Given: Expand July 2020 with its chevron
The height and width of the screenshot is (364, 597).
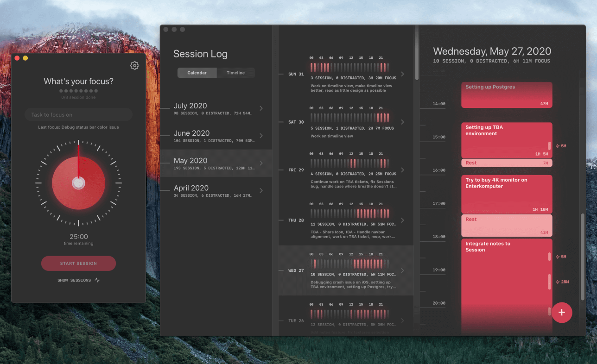Looking at the screenshot, I should click(x=261, y=108).
